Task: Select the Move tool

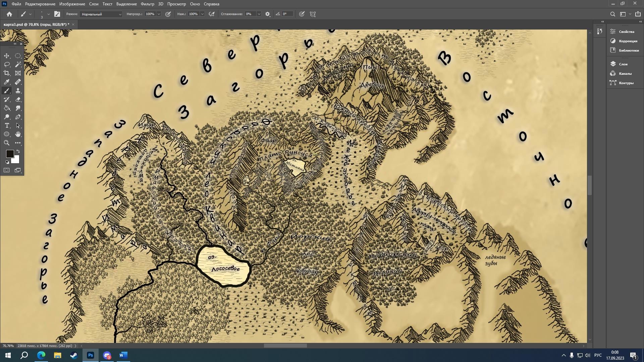Action: [x=7, y=56]
